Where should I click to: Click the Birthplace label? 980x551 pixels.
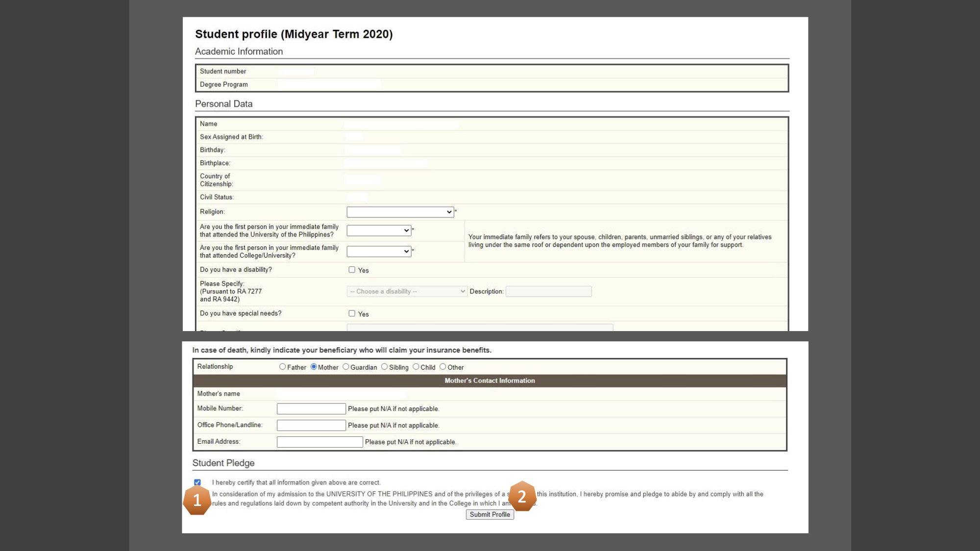[x=215, y=163]
